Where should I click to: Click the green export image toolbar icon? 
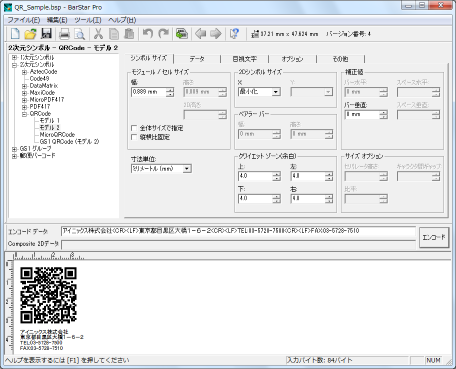click(182, 34)
